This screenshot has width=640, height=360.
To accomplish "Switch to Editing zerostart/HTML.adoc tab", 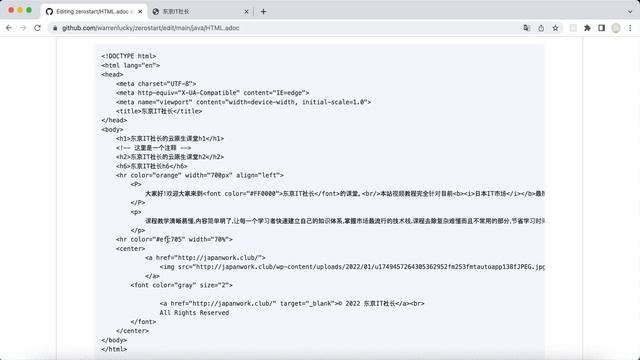I will click(x=94, y=11).
